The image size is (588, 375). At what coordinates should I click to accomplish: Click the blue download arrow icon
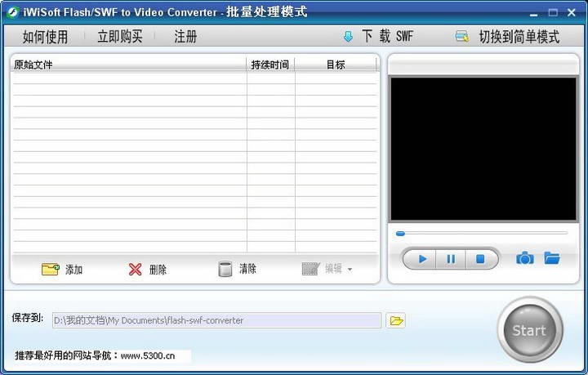348,37
